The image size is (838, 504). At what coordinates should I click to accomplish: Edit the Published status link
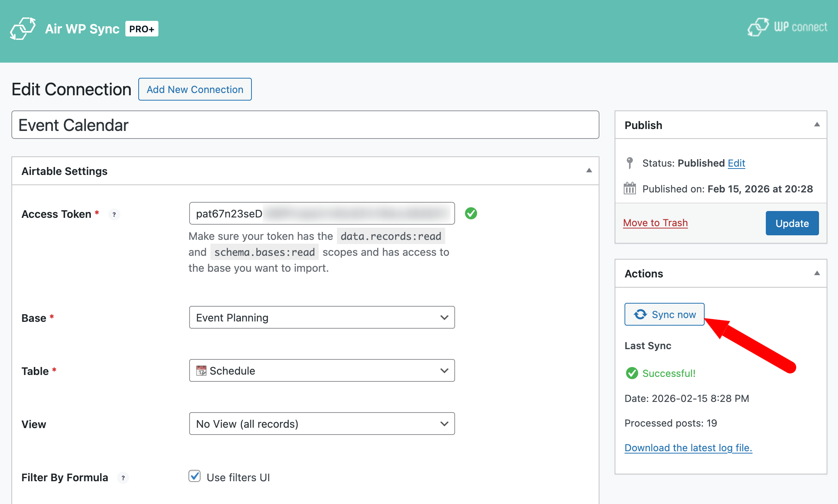point(737,163)
